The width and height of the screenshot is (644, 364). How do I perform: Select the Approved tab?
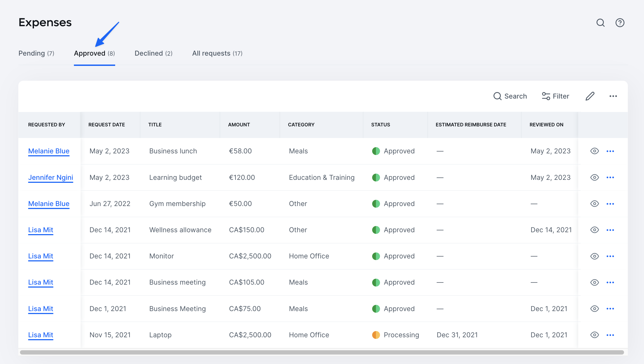(94, 53)
